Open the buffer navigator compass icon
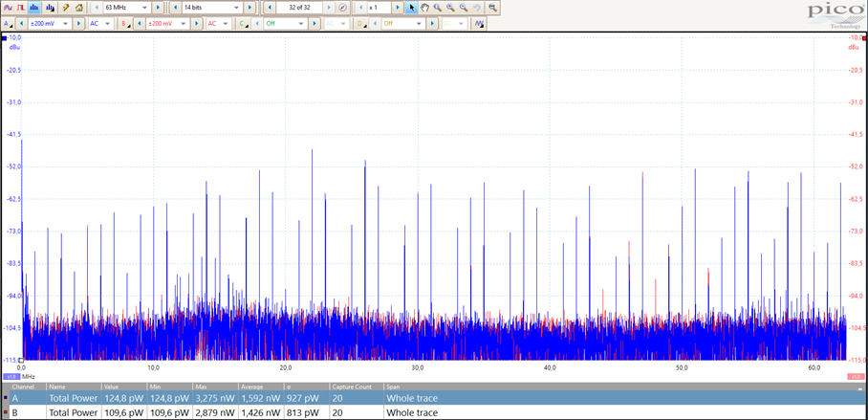This screenshot has width=868, height=420. [342, 7]
